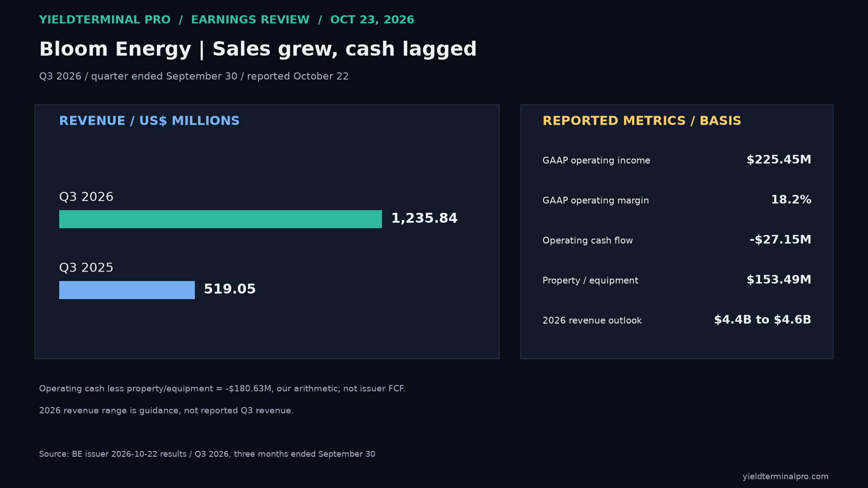Click the operating cash less property/equipment note
Image resolution: width=868 pixels, height=488 pixels.
(x=222, y=389)
